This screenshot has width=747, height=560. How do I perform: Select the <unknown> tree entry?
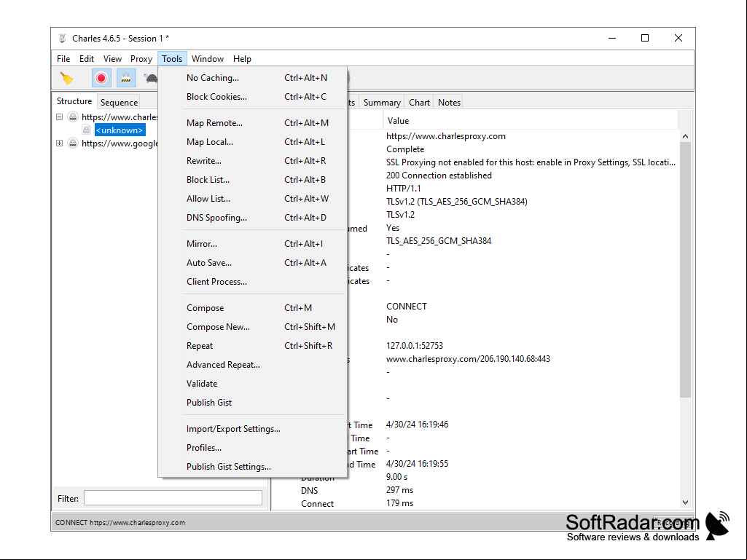(x=120, y=130)
